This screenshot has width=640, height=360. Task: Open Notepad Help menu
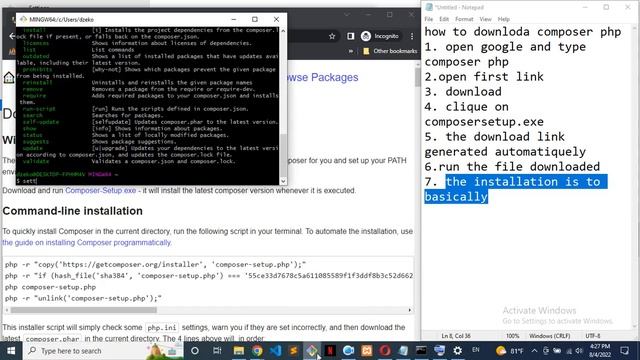click(x=504, y=19)
